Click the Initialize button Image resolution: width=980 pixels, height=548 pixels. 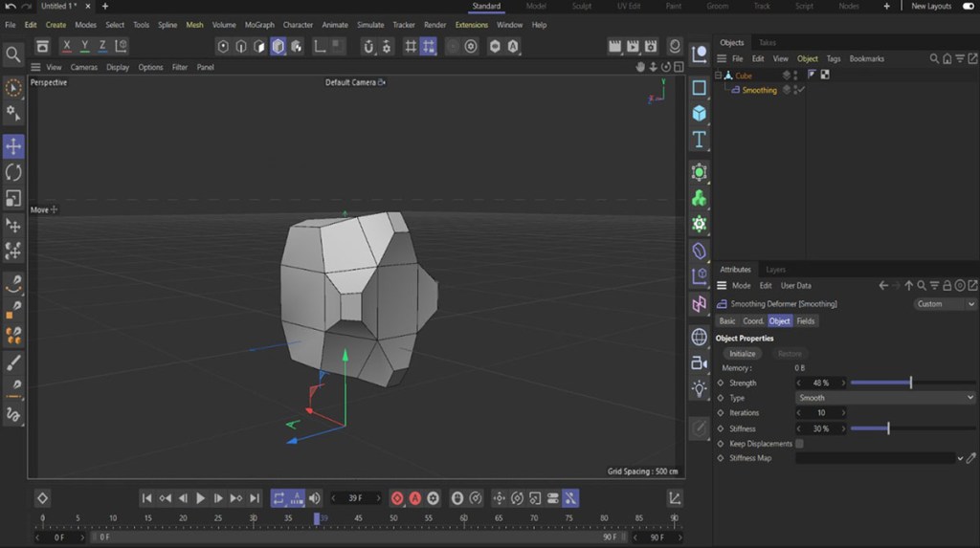[x=742, y=354]
